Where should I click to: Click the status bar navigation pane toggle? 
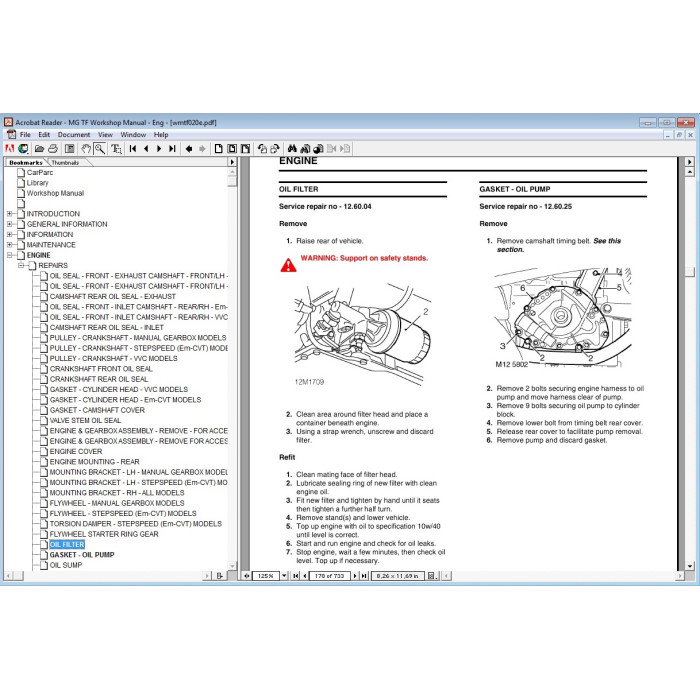tap(246, 576)
